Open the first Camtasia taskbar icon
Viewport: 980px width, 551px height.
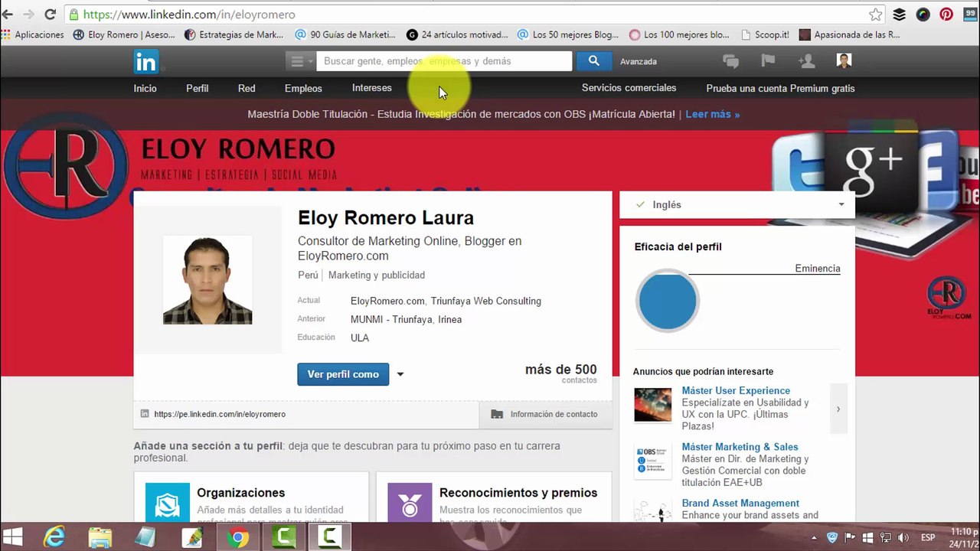284,537
